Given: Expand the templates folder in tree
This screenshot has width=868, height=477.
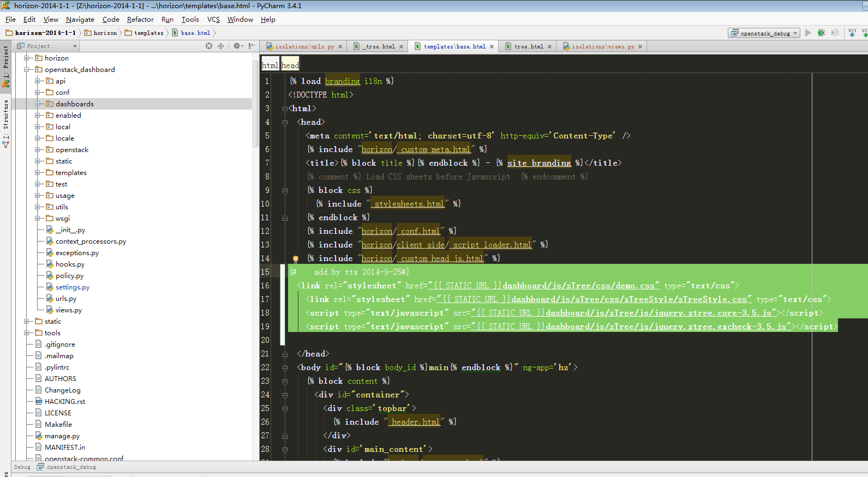Looking at the screenshot, I should [x=38, y=173].
